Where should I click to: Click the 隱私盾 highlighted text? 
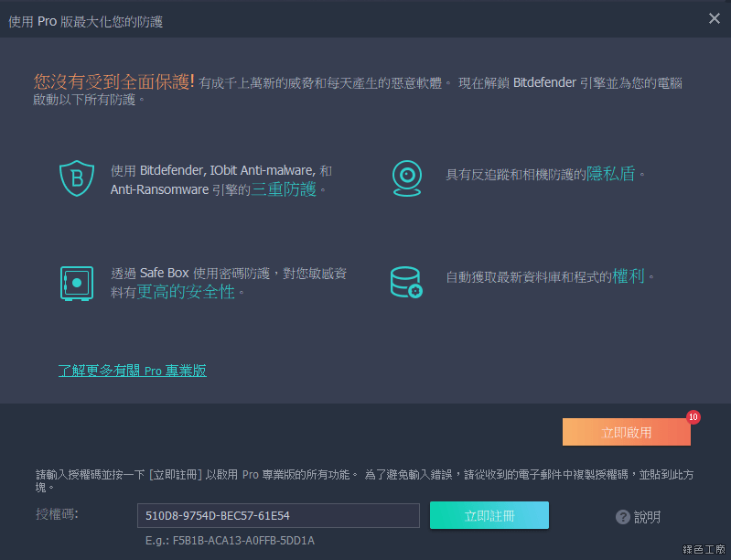611,174
